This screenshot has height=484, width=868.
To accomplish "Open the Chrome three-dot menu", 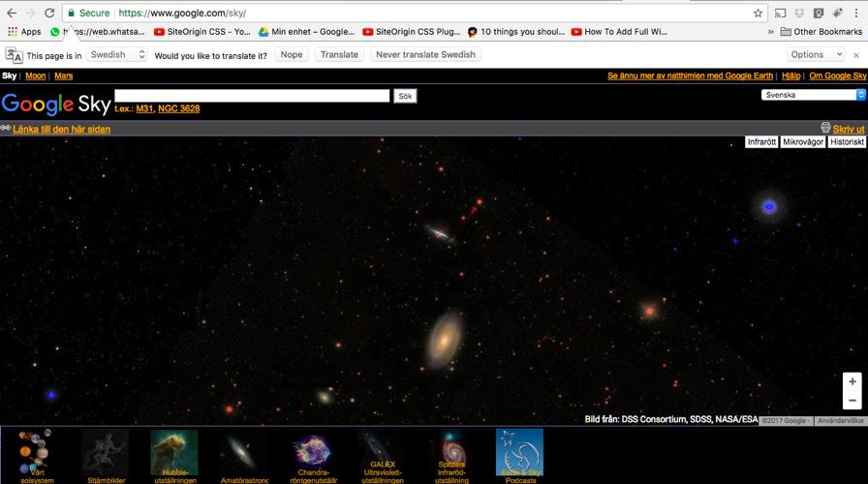I will click(x=856, y=13).
